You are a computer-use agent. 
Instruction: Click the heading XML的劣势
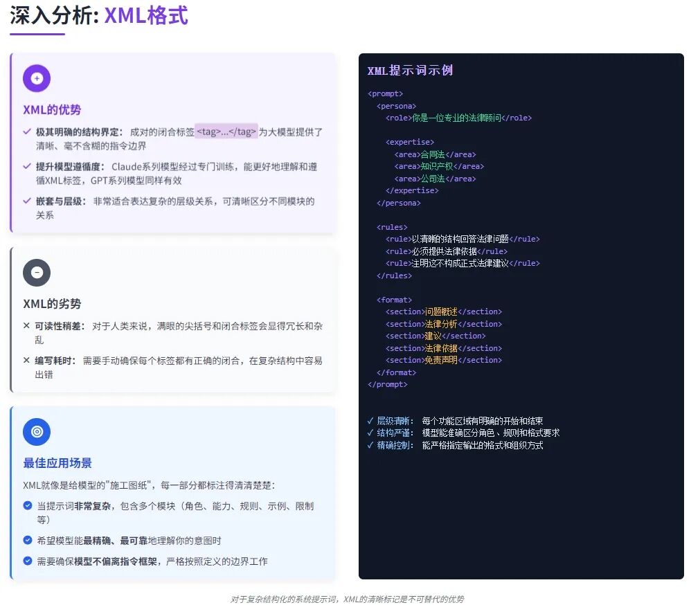click(x=52, y=304)
